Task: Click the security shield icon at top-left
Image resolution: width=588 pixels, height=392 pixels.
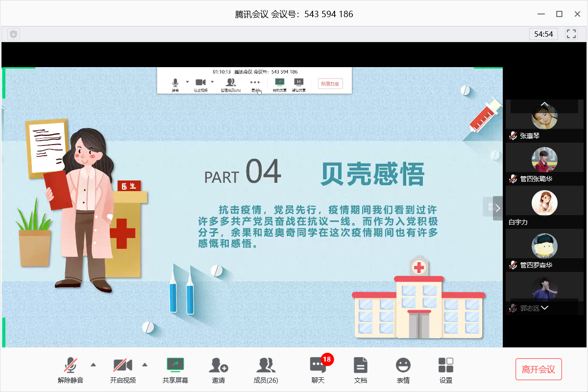Action: pyautogui.click(x=14, y=34)
